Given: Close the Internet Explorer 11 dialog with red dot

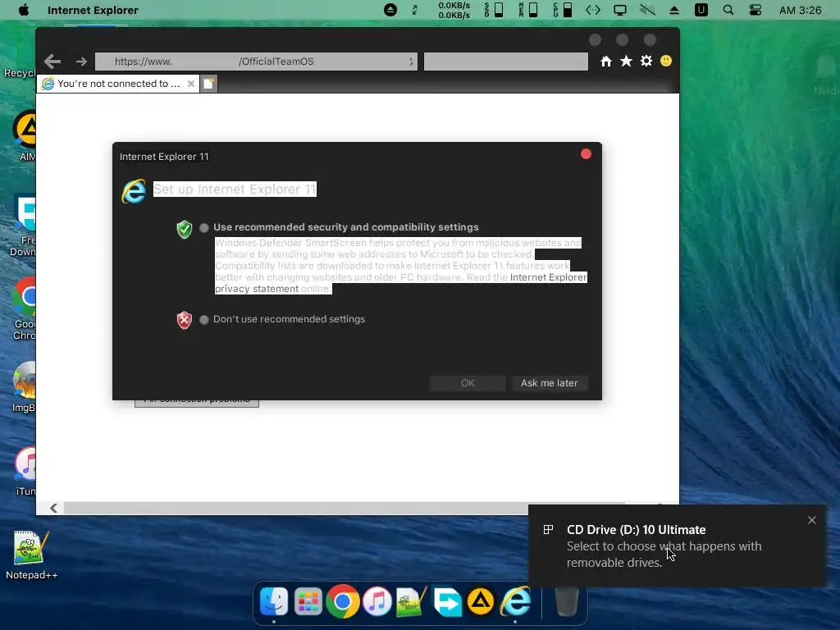Looking at the screenshot, I should point(586,154).
